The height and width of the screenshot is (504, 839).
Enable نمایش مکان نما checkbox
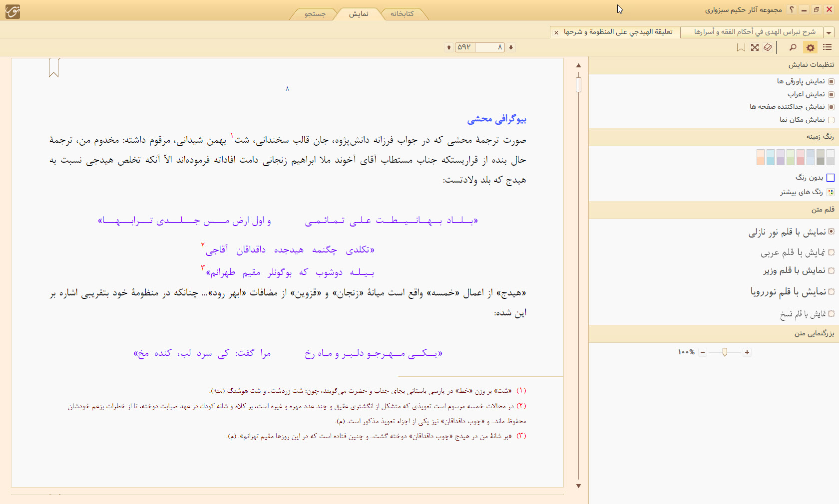(x=831, y=120)
